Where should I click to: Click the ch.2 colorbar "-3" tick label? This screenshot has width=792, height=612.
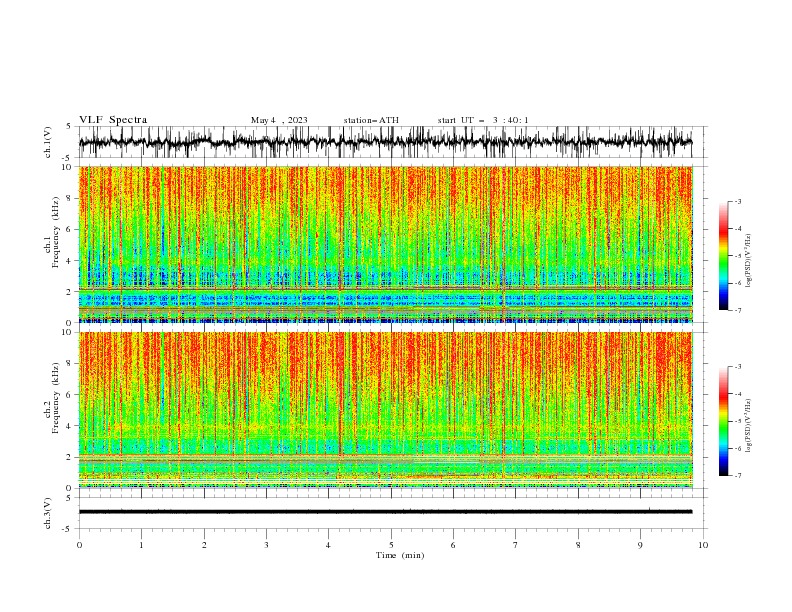coord(738,367)
